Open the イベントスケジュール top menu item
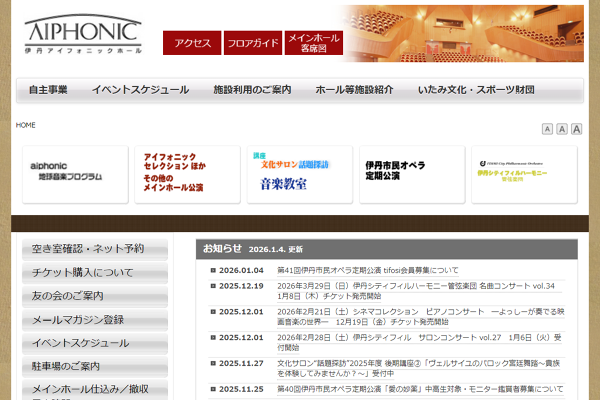 140,90
